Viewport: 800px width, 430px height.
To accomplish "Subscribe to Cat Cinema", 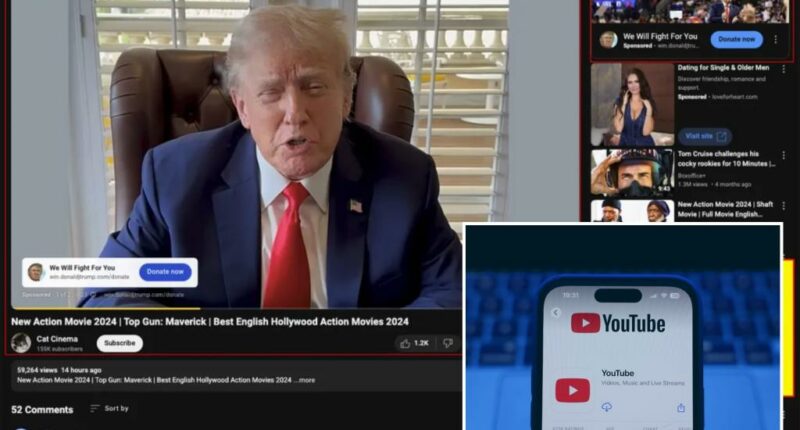I will click(x=120, y=343).
